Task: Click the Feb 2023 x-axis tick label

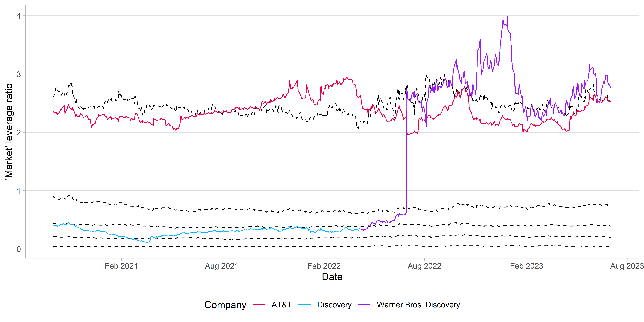Action: [x=527, y=266]
